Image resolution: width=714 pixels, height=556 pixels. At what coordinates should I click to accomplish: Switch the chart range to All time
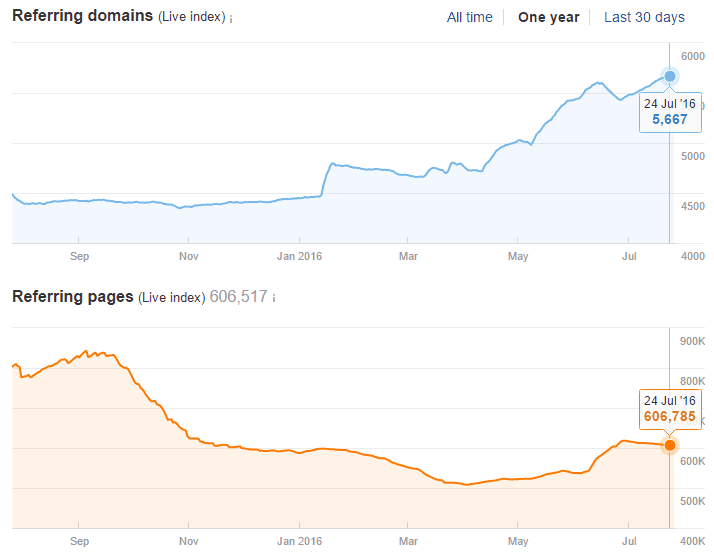tap(469, 17)
